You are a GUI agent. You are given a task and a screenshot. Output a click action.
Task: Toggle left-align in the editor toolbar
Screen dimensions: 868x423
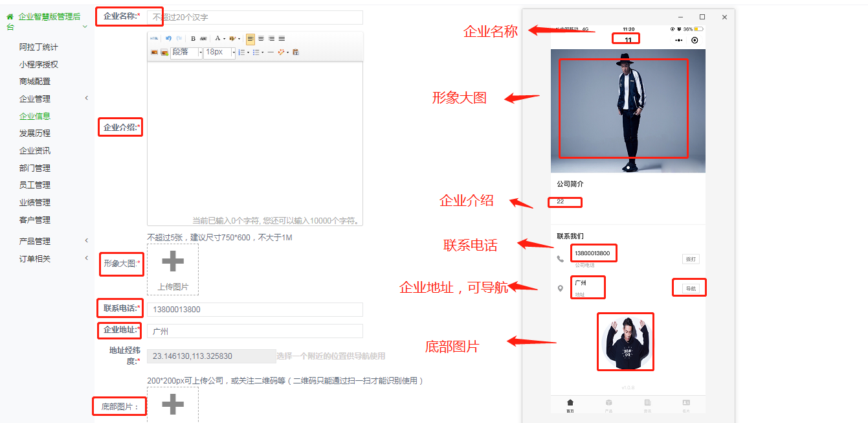point(250,39)
